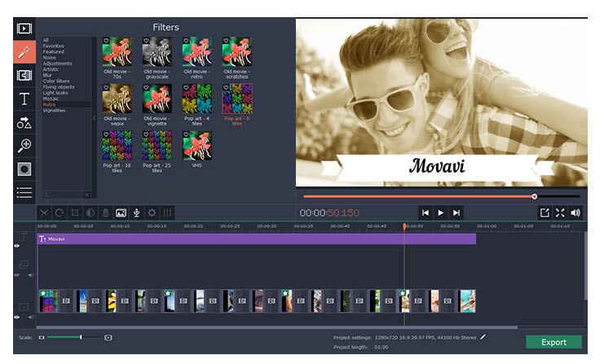Toggle visibility eye of the overlay track
604x364 pixels.
tap(17, 275)
